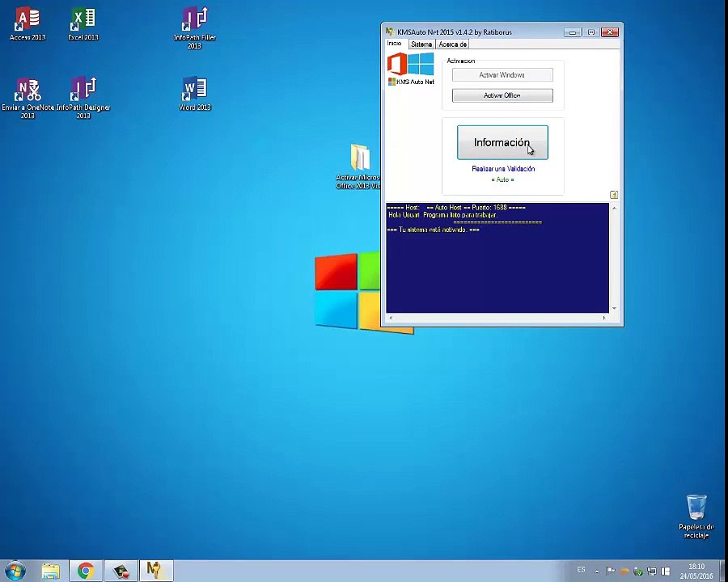Screen dimensions: 728x582
Task: Click the taskbar item next to Chrome
Action: (x=121, y=571)
